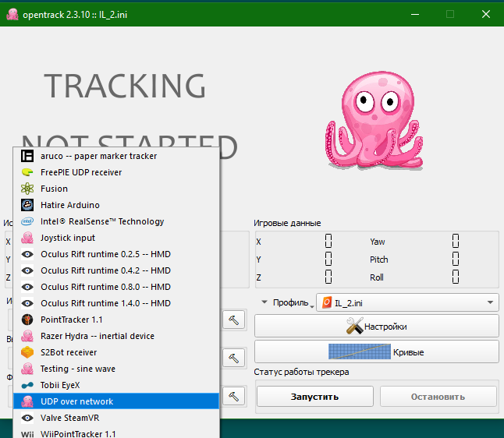Open Настройки settings button
504x438 pixels.
point(376,327)
